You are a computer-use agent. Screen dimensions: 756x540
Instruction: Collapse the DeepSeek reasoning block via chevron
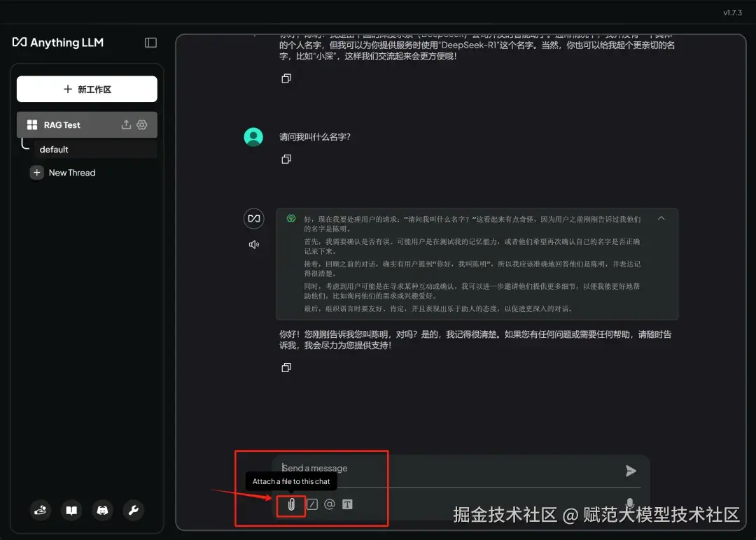(x=661, y=218)
